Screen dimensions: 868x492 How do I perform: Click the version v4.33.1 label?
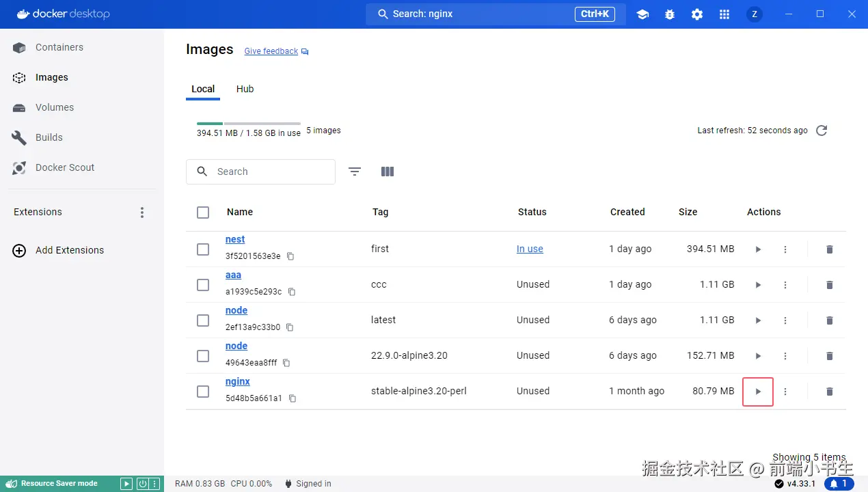tap(801, 484)
